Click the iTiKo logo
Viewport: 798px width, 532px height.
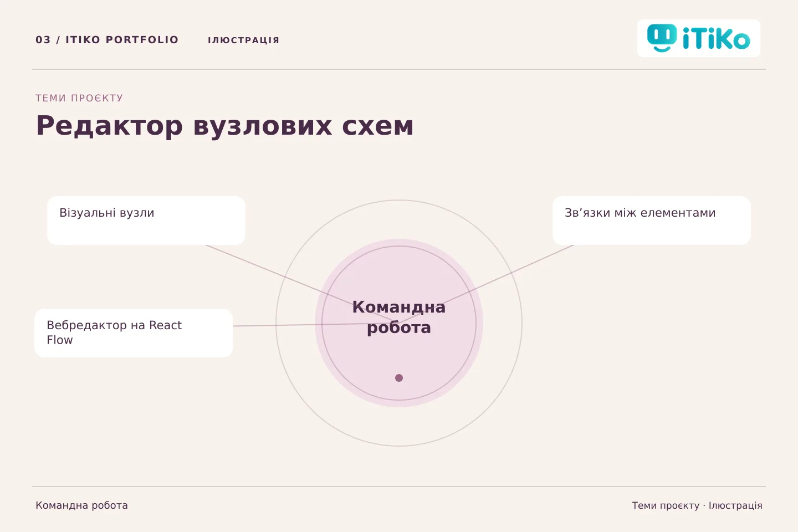698,38
